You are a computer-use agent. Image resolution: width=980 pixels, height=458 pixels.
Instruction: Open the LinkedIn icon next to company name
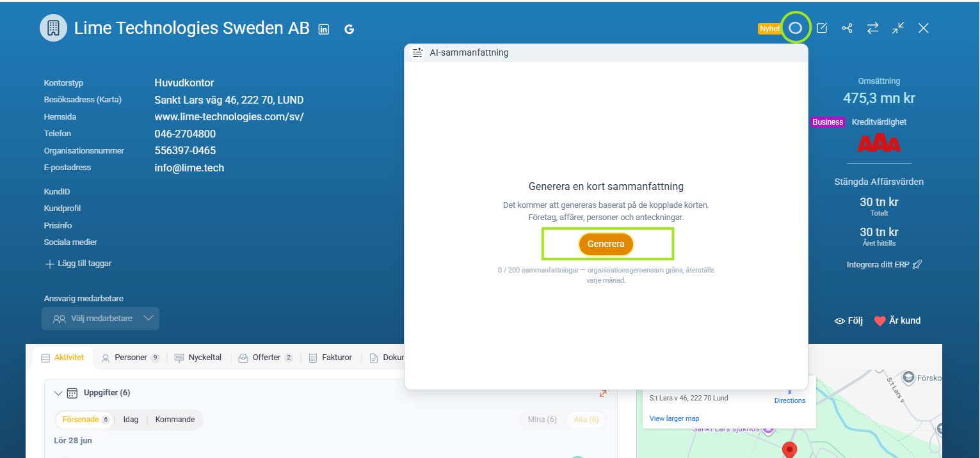pyautogui.click(x=324, y=29)
